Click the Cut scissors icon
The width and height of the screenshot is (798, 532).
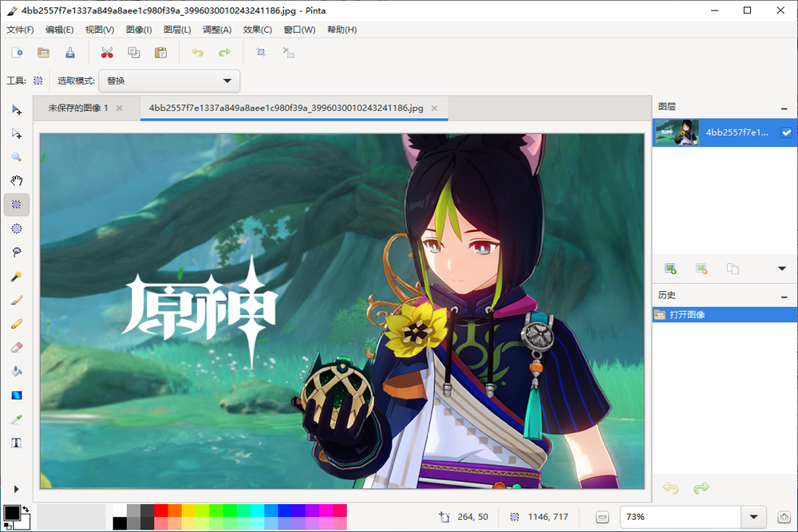pos(107,53)
